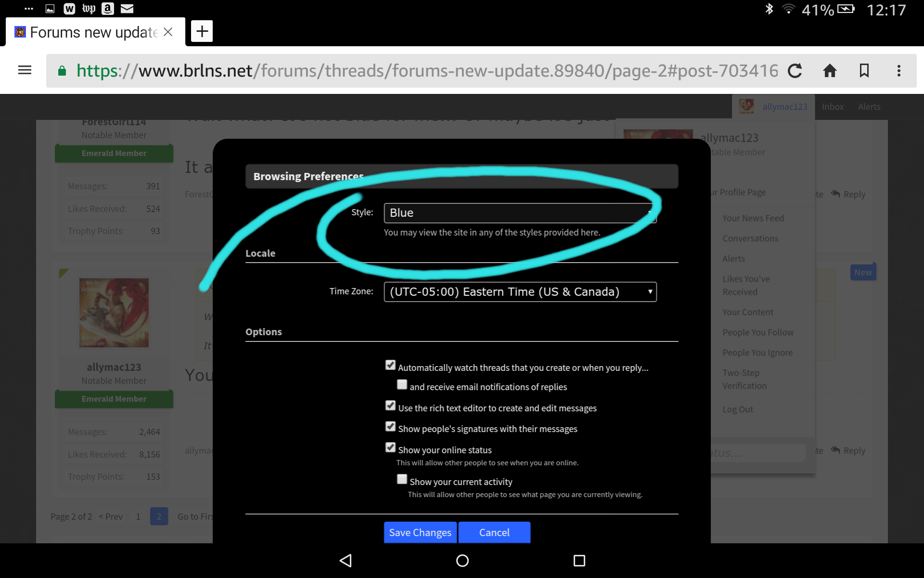
Task: Open the Time Zone dropdown
Action: pos(520,292)
